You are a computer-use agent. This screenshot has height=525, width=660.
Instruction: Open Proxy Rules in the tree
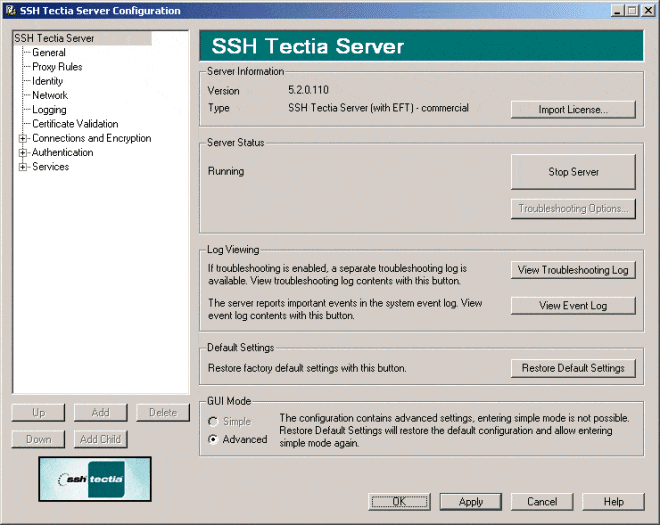click(57, 67)
